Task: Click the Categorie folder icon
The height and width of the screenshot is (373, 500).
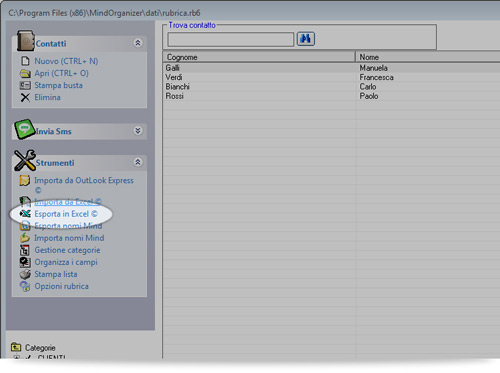Action: (16, 347)
